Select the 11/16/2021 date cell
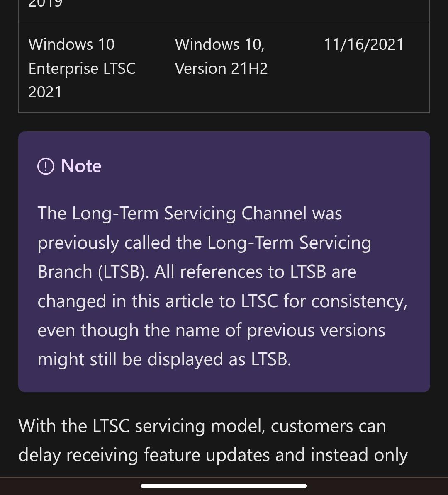The image size is (448, 495). (363, 44)
